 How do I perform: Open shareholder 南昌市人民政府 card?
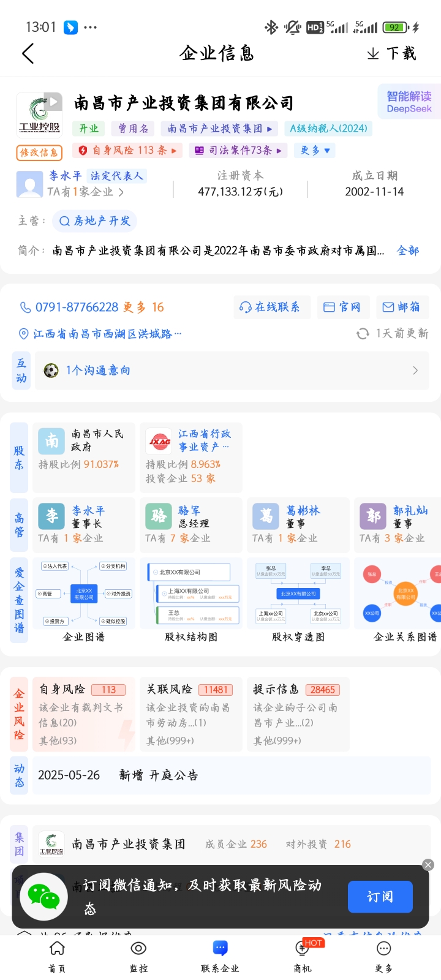[x=83, y=458]
